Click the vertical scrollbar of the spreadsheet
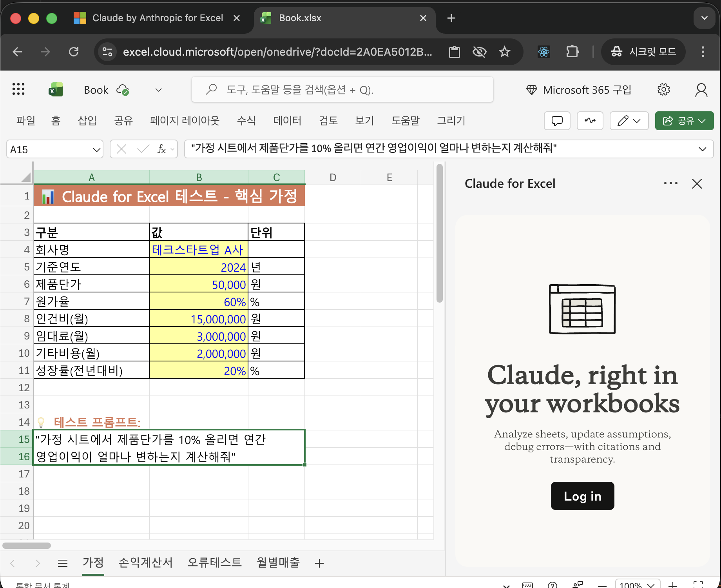 point(440,233)
